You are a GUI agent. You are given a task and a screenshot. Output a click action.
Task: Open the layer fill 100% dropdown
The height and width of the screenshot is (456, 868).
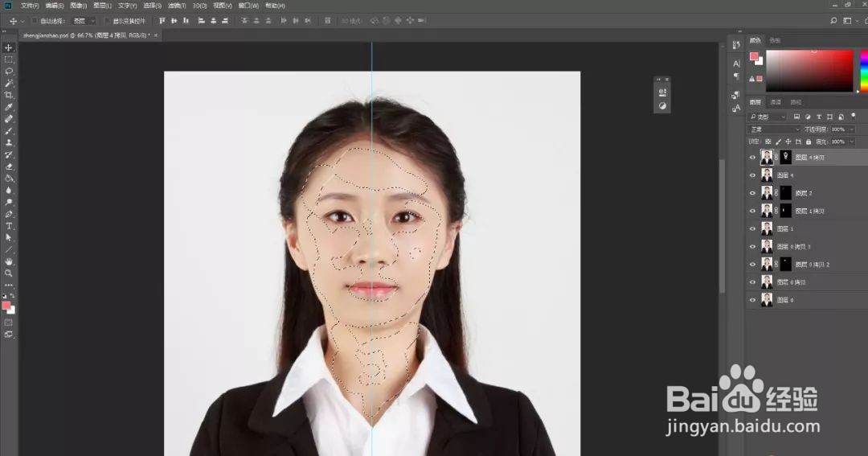pyautogui.click(x=852, y=142)
